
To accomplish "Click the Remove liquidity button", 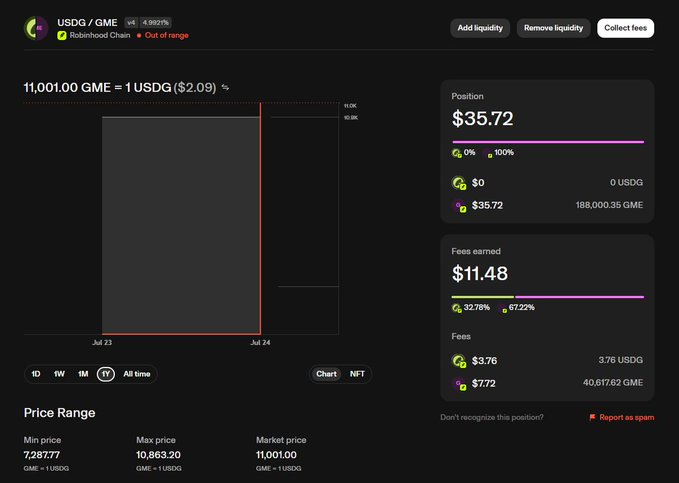I will tap(553, 28).
